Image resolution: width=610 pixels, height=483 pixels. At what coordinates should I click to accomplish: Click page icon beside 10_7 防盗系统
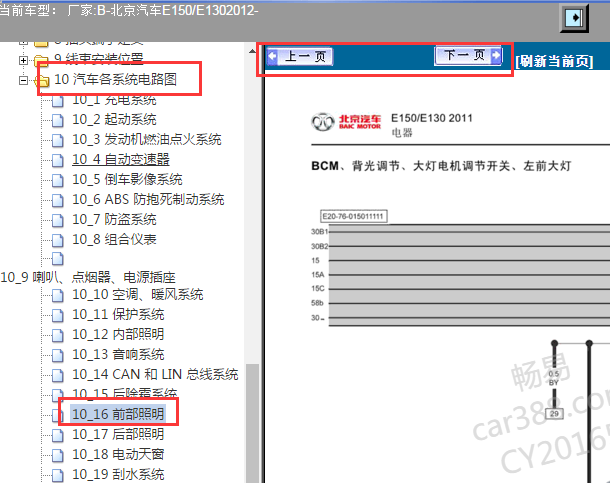coord(58,220)
